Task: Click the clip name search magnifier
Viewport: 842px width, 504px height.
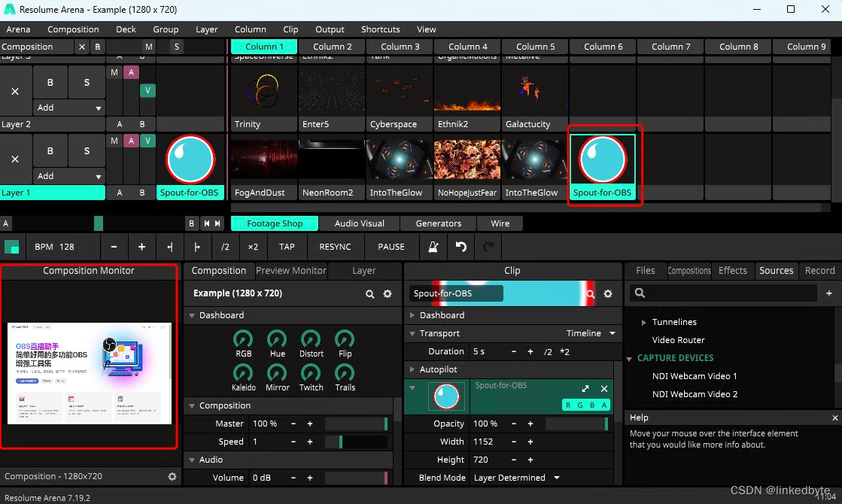Action: [591, 293]
